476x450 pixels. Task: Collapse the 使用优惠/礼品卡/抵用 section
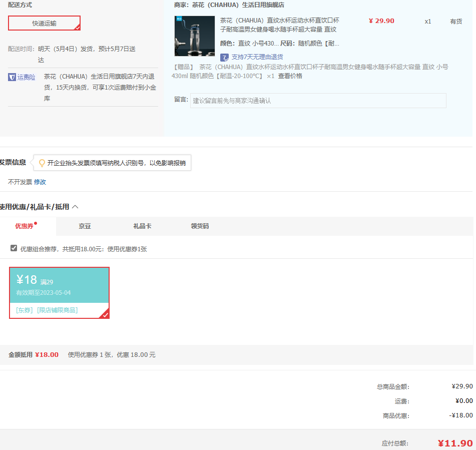click(x=75, y=207)
